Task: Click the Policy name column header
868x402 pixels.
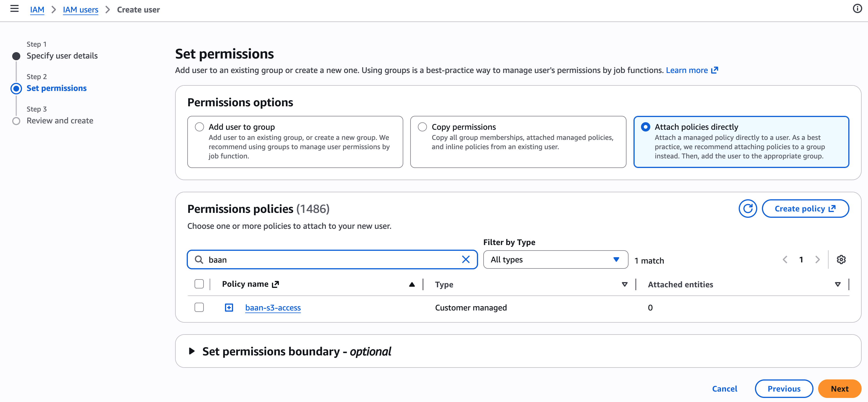Action: point(245,284)
